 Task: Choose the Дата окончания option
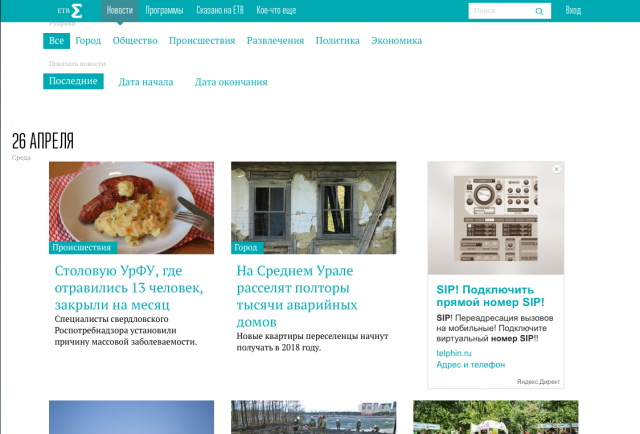[231, 82]
